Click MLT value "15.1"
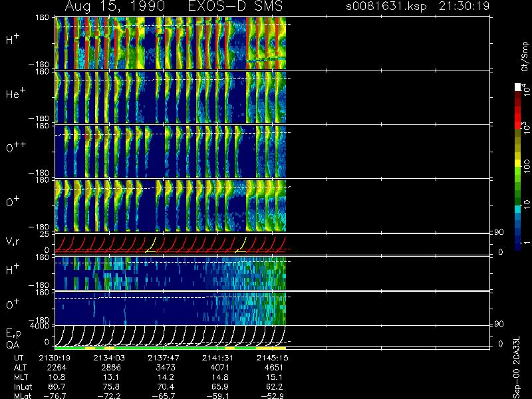The width and height of the screenshot is (532, 399). (x=274, y=377)
